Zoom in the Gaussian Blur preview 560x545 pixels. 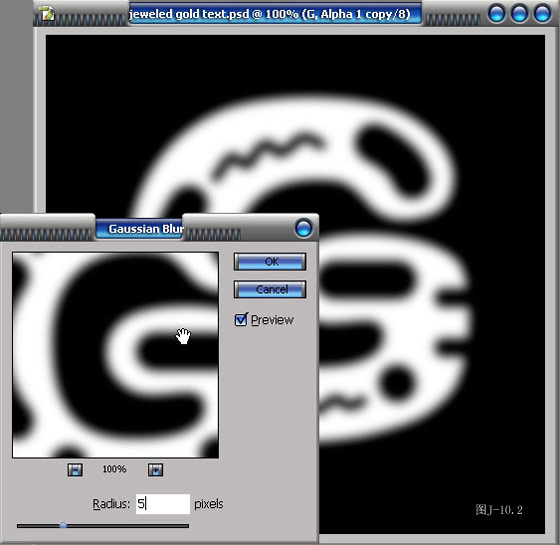pos(155,470)
